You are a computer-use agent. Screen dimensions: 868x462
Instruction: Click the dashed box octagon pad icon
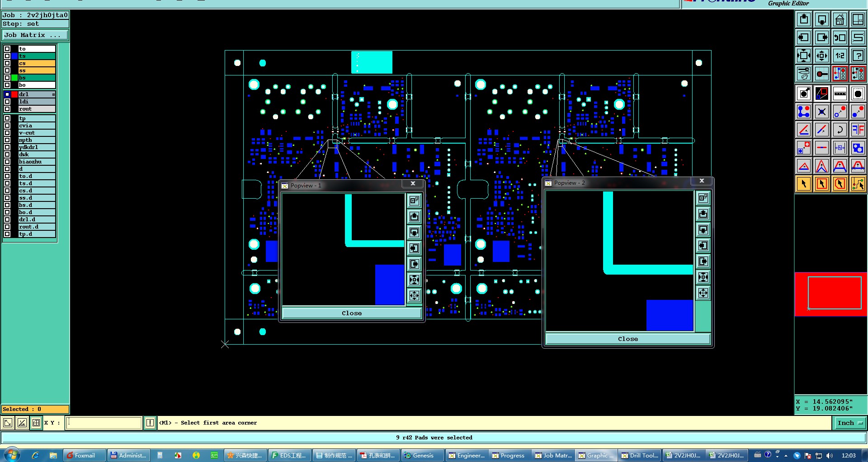858,93
